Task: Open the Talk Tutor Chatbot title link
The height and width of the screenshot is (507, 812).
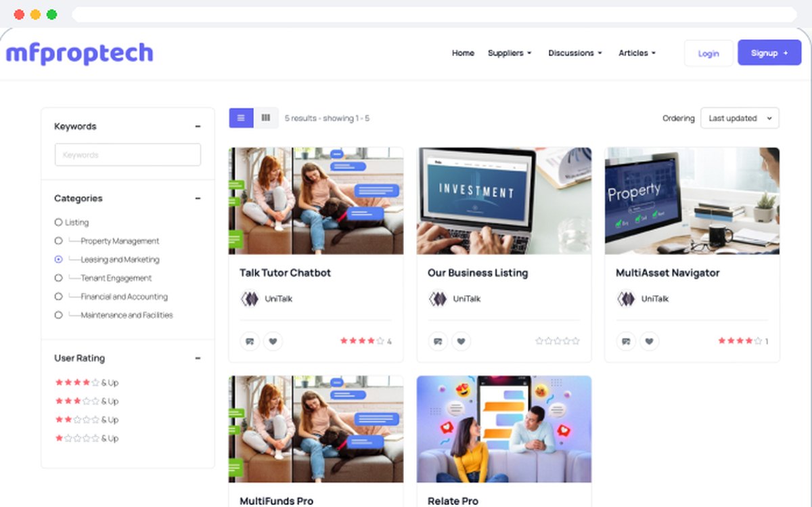Action: (285, 273)
